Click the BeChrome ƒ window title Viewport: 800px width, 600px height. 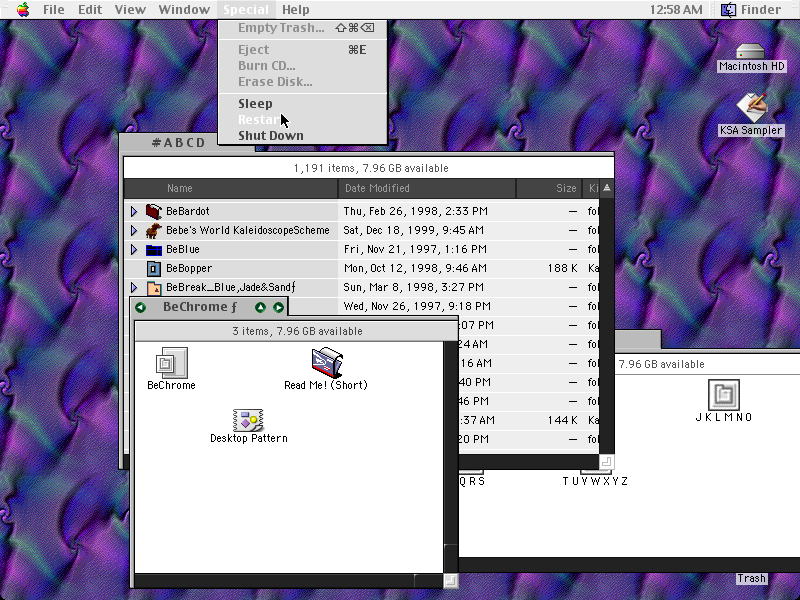[200, 307]
